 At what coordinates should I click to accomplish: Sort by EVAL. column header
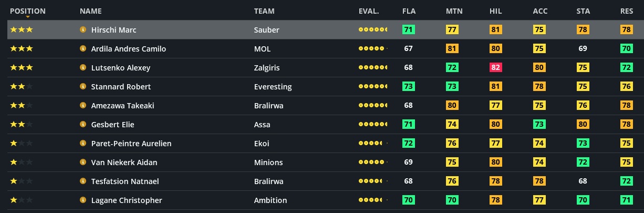(x=369, y=11)
